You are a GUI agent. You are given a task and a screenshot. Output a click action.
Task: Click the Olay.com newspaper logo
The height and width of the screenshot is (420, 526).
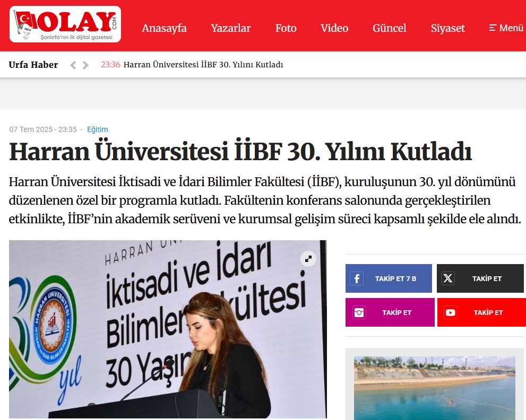(65, 24)
